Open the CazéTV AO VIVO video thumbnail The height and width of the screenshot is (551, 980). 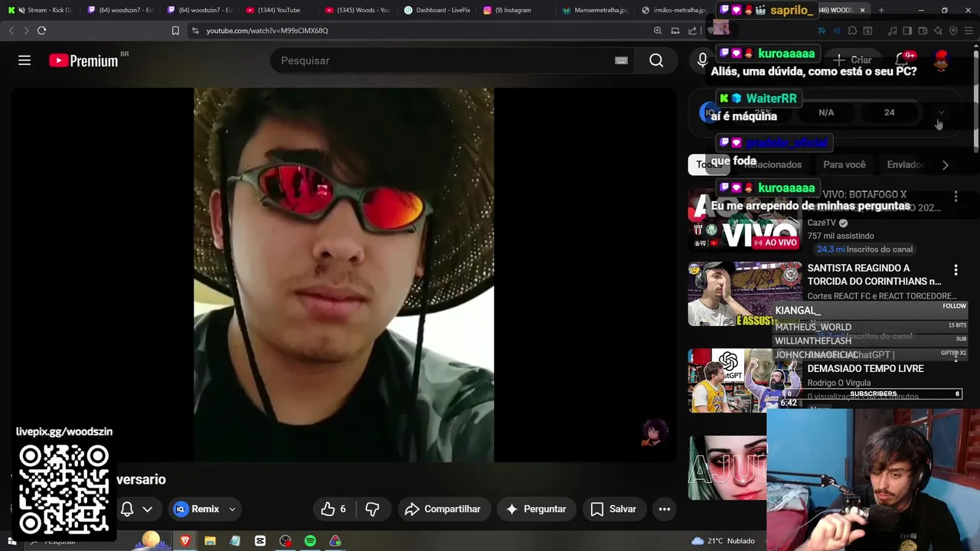pos(744,220)
